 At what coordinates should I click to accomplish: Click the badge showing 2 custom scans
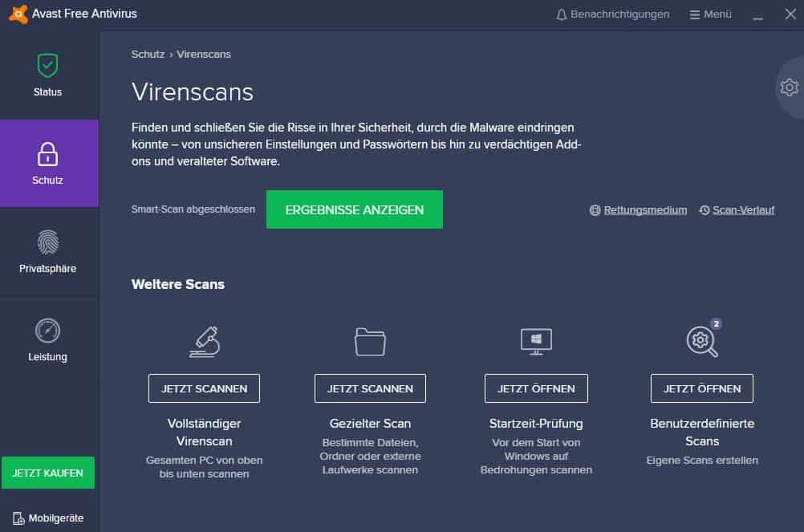(x=717, y=323)
